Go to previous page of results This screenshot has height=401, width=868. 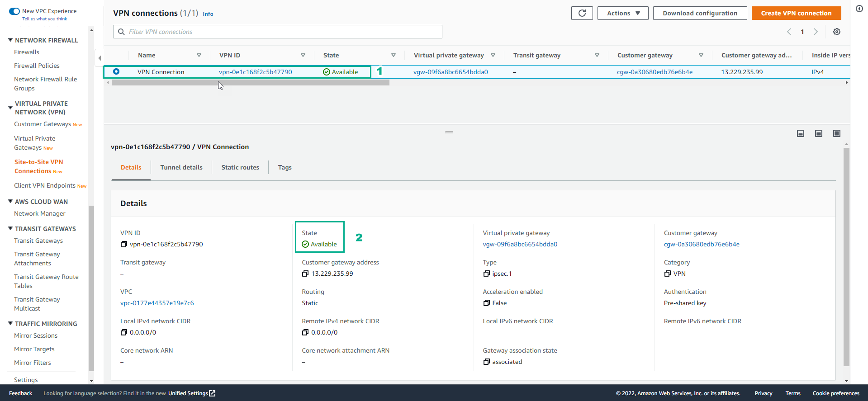[x=789, y=32]
